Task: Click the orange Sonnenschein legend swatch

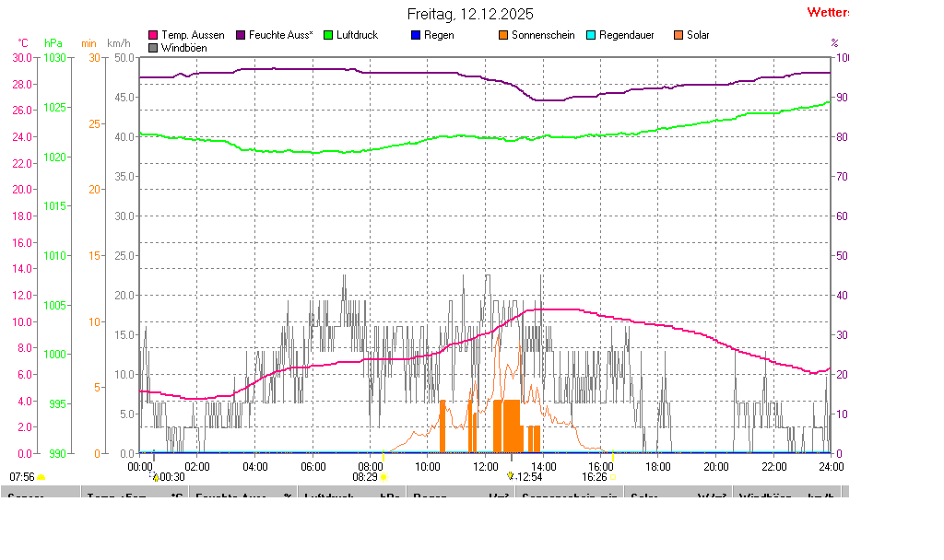Action: click(503, 35)
